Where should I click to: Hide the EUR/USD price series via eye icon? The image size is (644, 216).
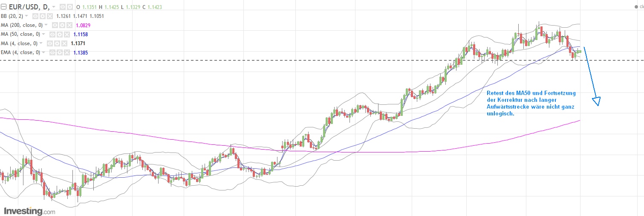(x=63, y=7)
